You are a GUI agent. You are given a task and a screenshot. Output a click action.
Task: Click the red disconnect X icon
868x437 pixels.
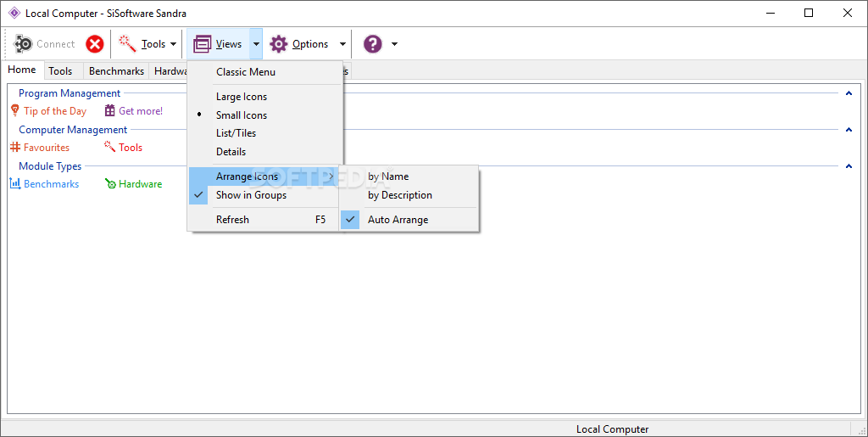point(95,44)
